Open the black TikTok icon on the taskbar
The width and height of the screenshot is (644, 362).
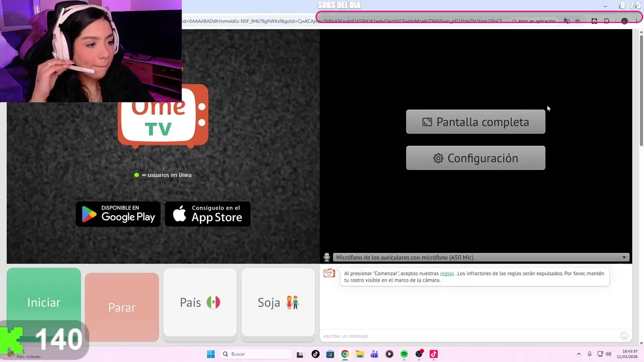coord(315,354)
